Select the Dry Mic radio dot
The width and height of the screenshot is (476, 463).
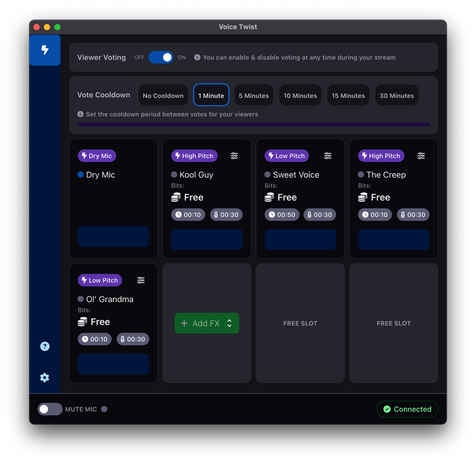tap(80, 175)
